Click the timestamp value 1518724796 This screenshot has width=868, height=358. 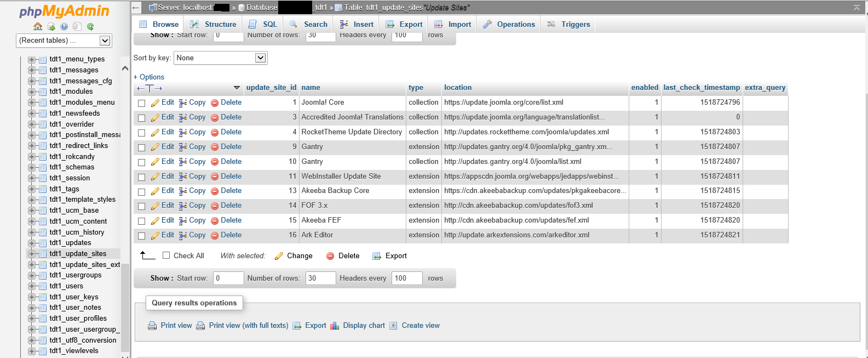(x=720, y=103)
